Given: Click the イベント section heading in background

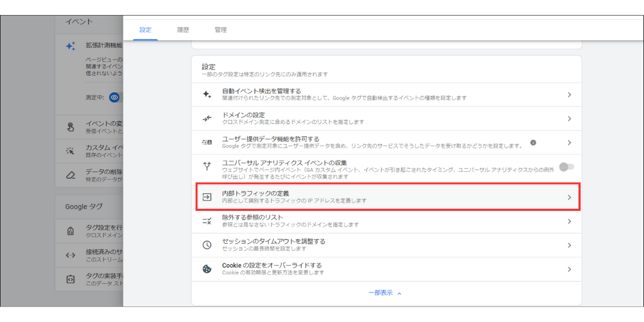Looking at the screenshot, I should click(x=79, y=22).
